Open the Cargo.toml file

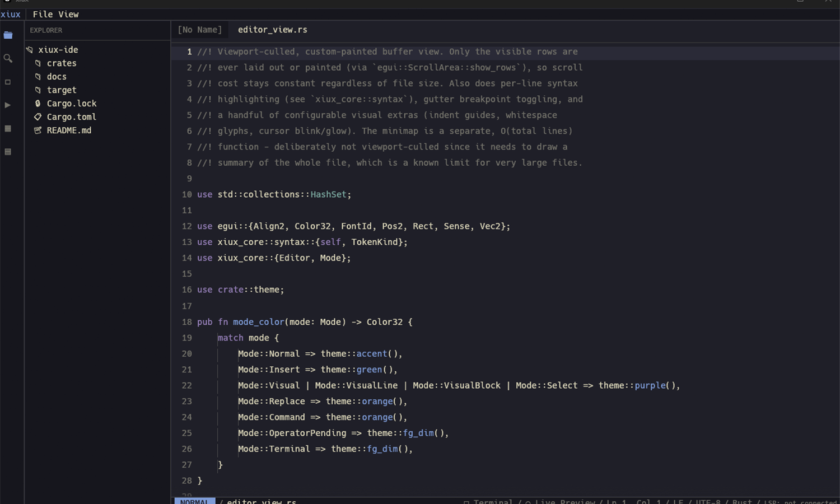66,117
